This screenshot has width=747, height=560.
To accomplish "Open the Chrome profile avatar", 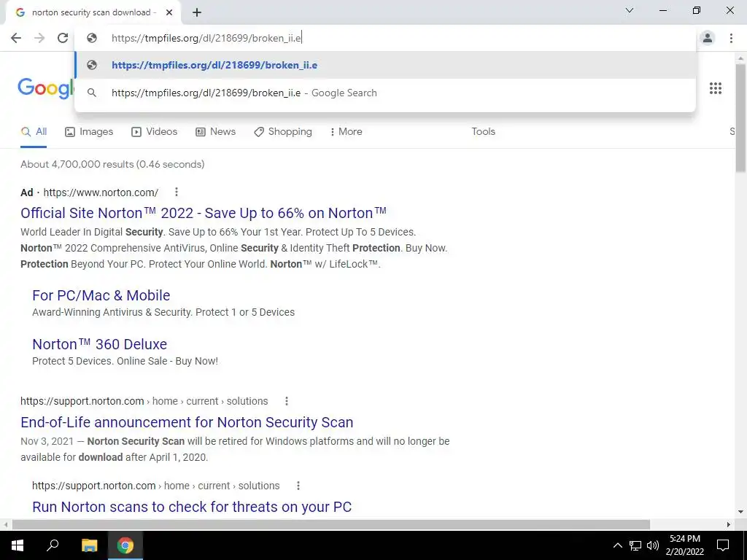I will coord(708,38).
